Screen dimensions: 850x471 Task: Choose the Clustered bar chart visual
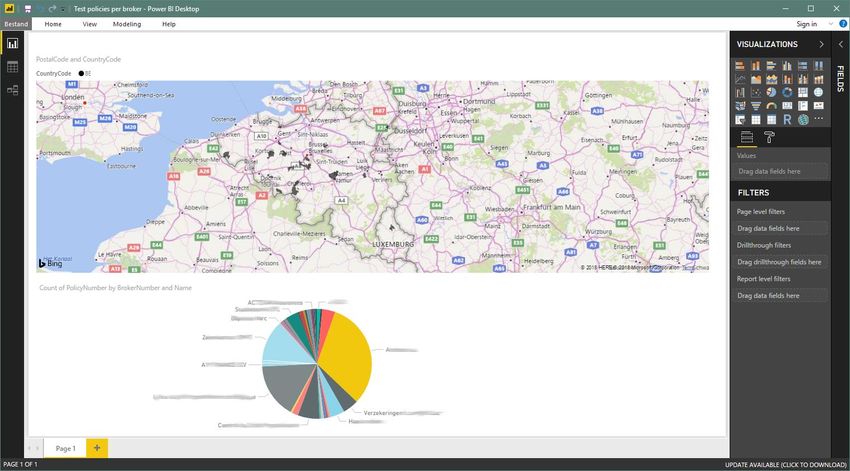coord(771,66)
